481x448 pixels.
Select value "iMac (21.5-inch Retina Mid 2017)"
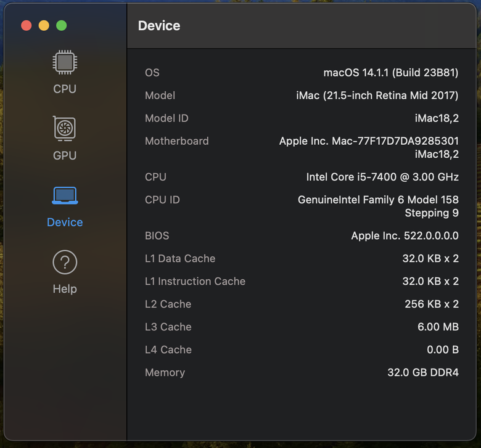377,96
